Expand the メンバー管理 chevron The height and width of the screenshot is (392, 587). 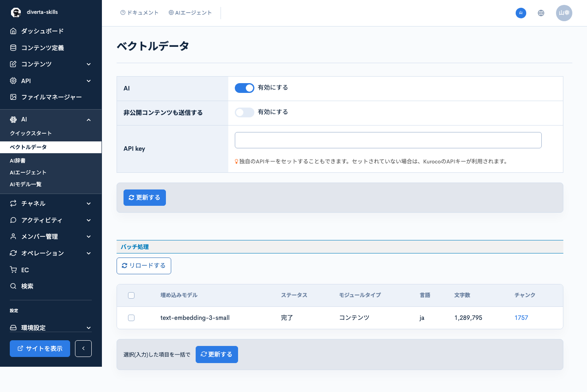(x=89, y=237)
